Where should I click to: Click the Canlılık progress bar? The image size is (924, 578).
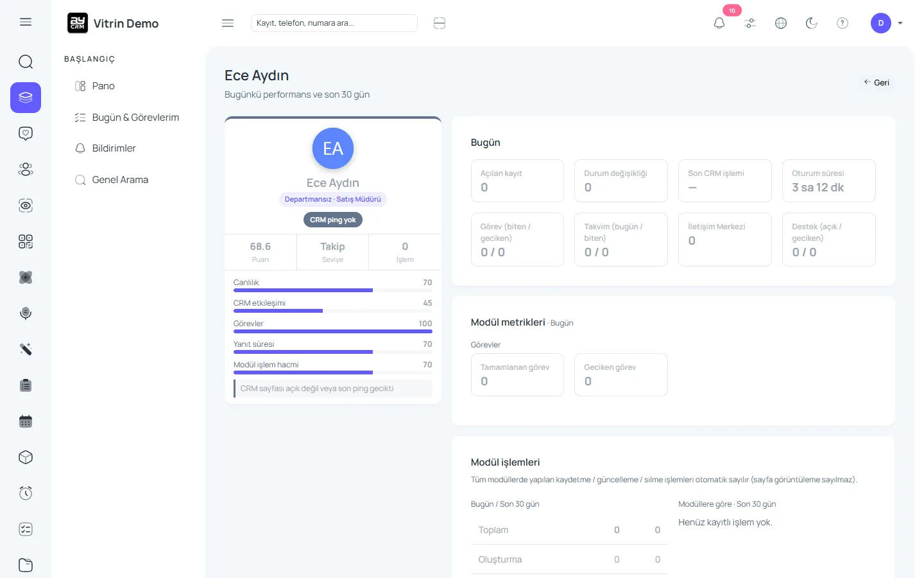pos(333,290)
